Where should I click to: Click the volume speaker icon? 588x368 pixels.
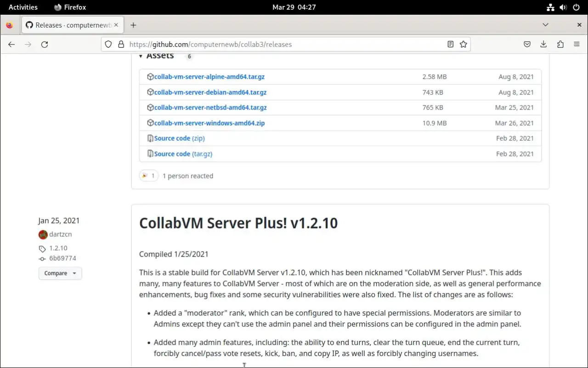(x=563, y=7)
